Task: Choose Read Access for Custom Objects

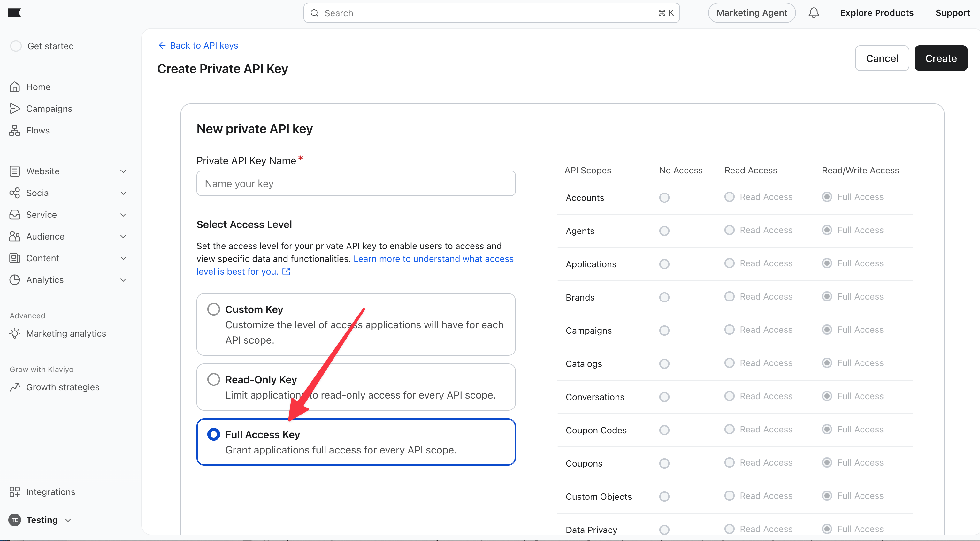Action: [729, 496]
